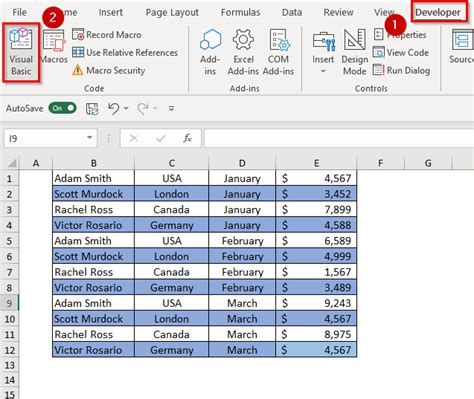Confirm formula entry checkmark button

click(161, 138)
